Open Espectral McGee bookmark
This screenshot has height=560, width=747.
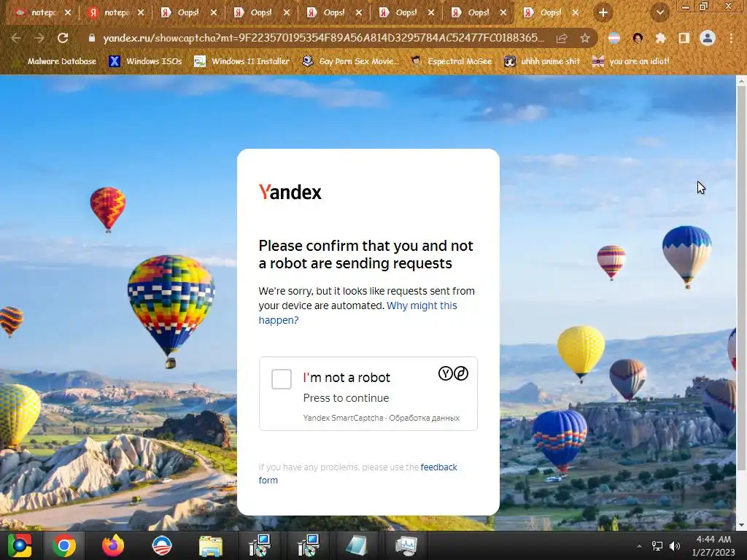pos(451,61)
